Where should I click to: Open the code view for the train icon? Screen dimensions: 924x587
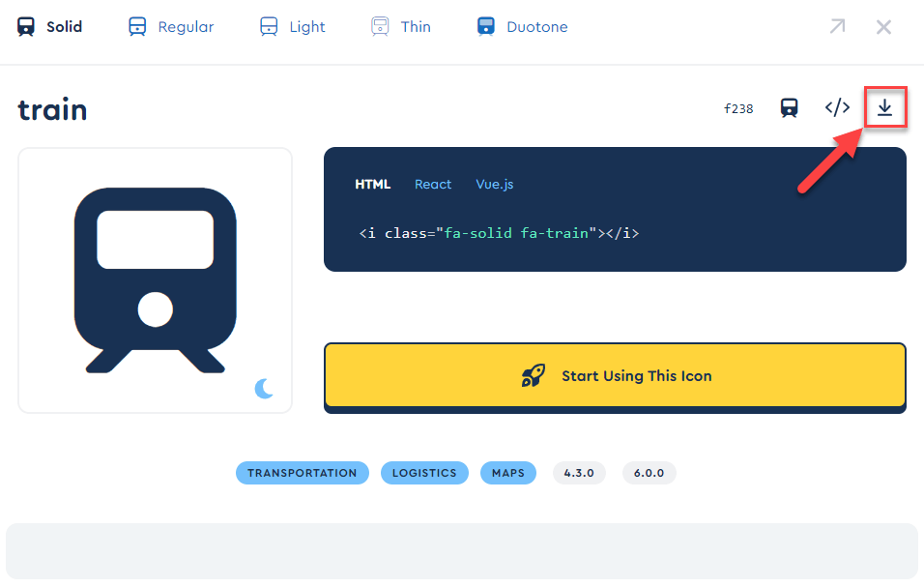(x=837, y=108)
